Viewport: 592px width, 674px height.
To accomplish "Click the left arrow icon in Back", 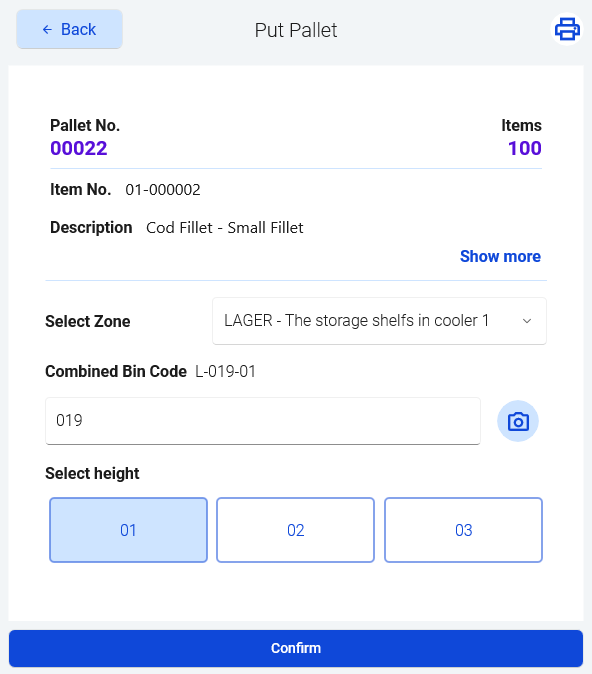I will point(47,30).
